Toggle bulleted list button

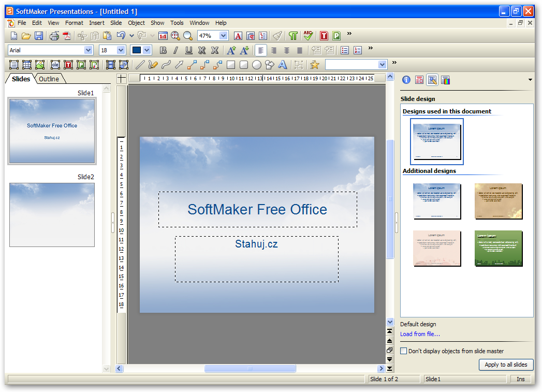[345, 50]
